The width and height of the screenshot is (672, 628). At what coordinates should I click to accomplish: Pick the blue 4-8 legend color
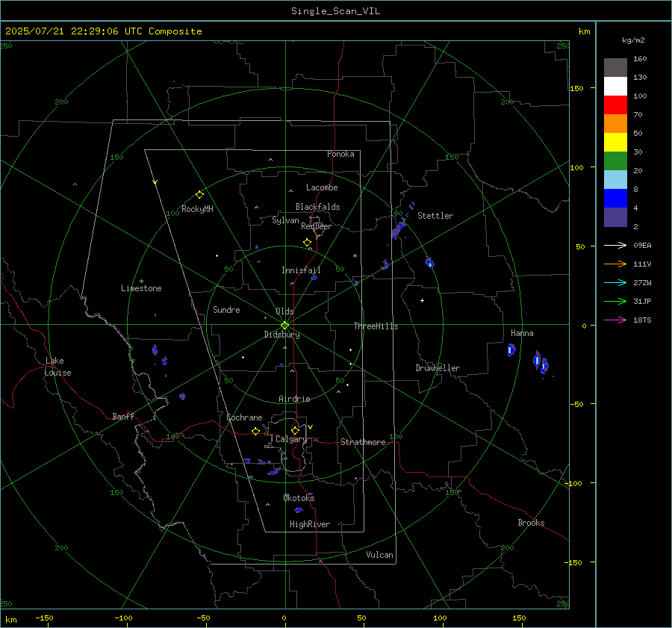[x=615, y=199]
